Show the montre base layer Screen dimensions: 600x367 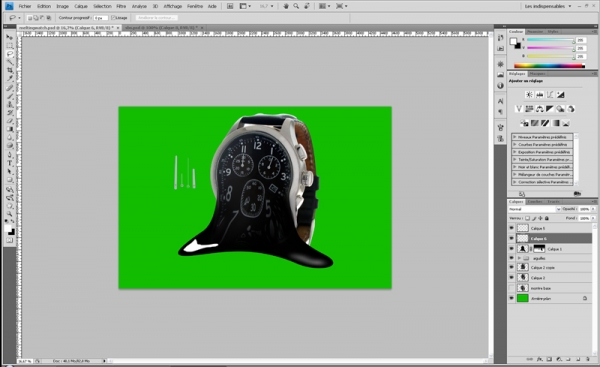512,288
